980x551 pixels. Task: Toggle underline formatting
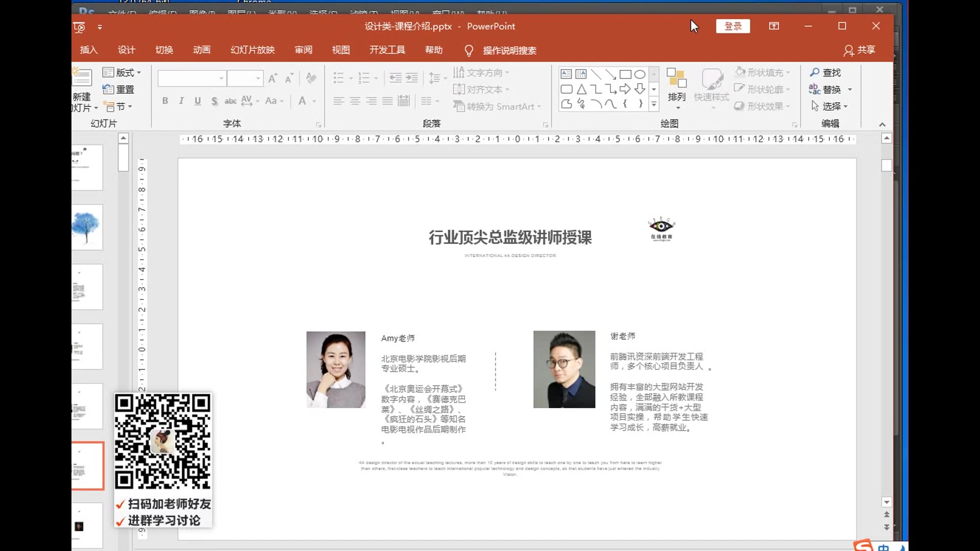(198, 101)
